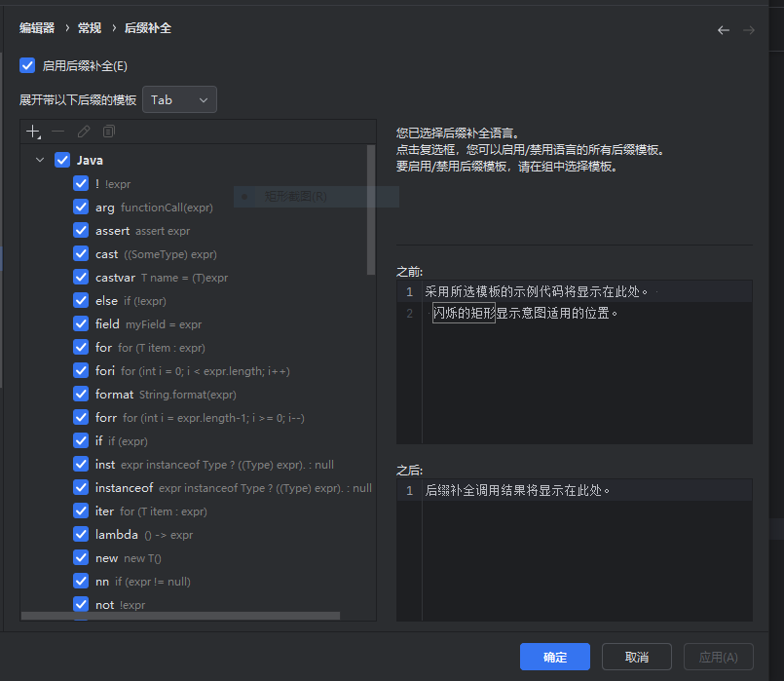Click the template list horizontal scrollbar
The width and height of the screenshot is (784, 681).
180,616
